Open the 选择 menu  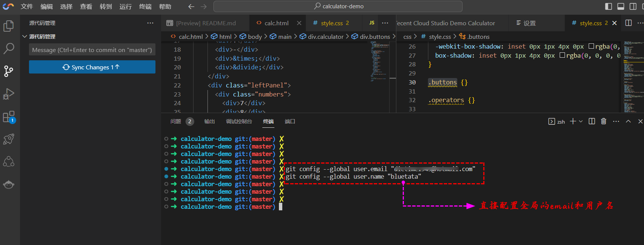66,6
